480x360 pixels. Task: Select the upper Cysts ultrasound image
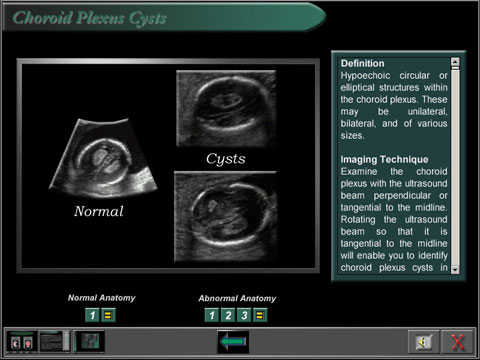(226, 108)
